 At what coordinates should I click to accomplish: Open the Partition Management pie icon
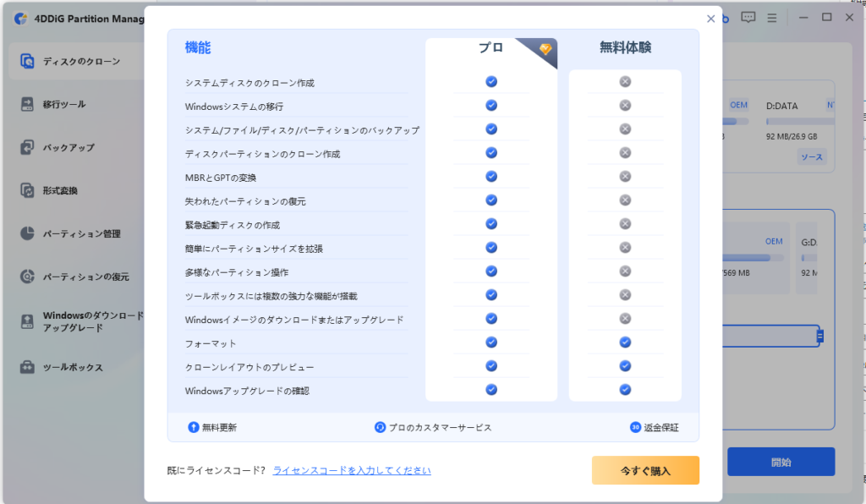click(27, 233)
